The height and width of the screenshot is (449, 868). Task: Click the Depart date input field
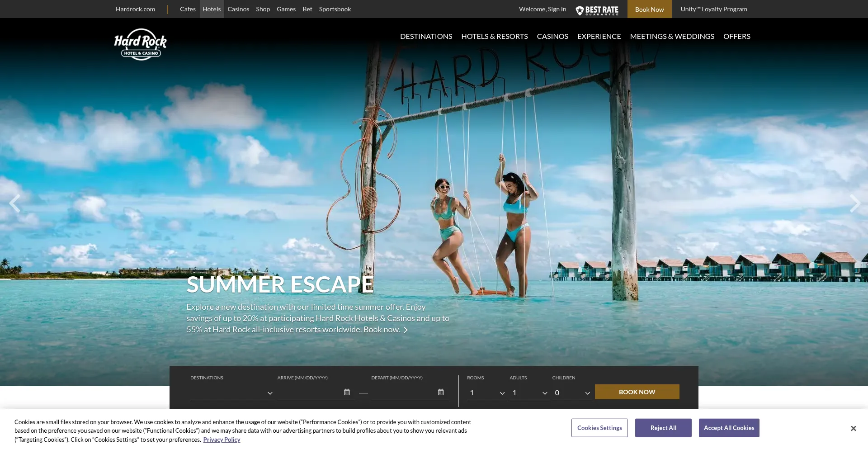410,392
